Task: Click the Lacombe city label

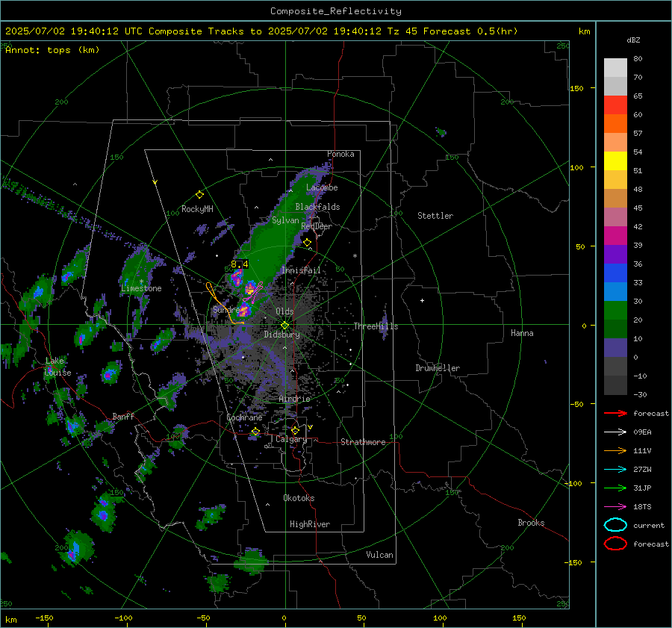Action: click(322, 187)
